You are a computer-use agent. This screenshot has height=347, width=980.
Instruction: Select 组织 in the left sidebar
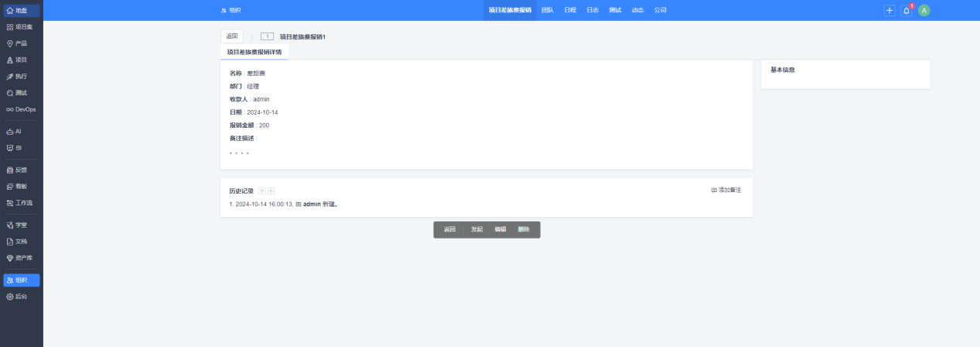point(22,280)
